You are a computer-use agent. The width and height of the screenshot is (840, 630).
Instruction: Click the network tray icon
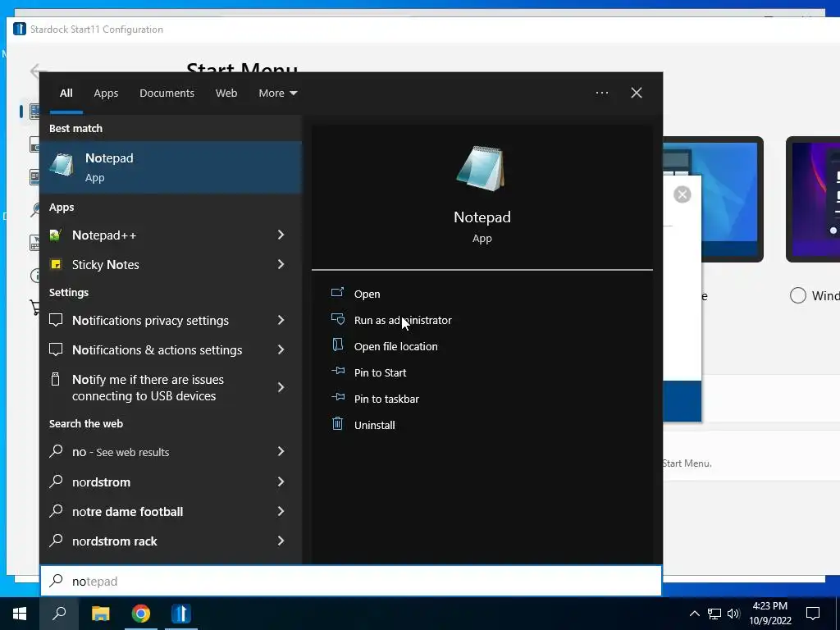(714, 614)
